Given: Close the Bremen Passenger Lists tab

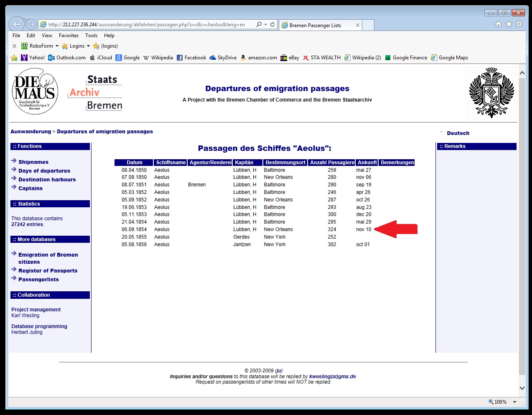Looking at the screenshot, I should (357, 25).
